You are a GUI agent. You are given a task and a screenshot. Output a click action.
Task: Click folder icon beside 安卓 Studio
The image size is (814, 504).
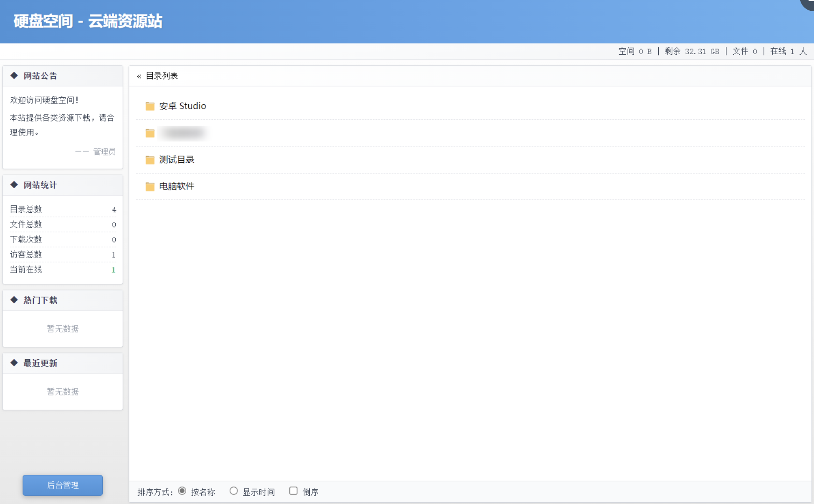click(x=150, y=106)
